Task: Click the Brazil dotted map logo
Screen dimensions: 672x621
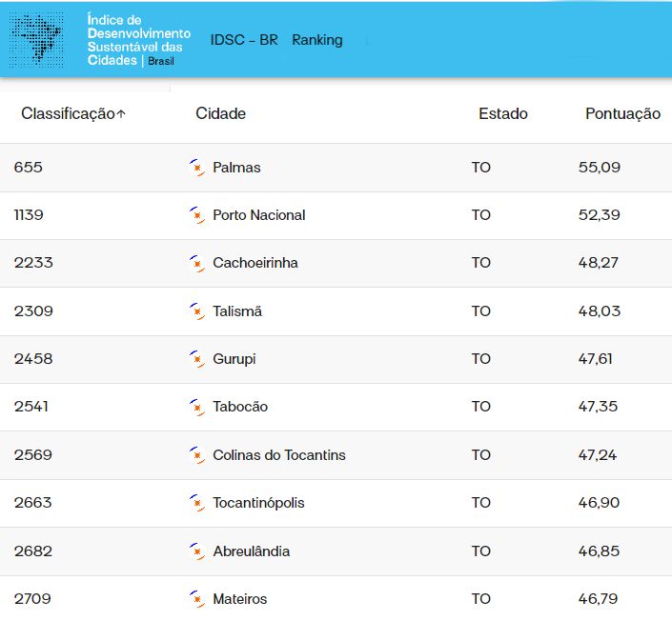Action: 37,39
